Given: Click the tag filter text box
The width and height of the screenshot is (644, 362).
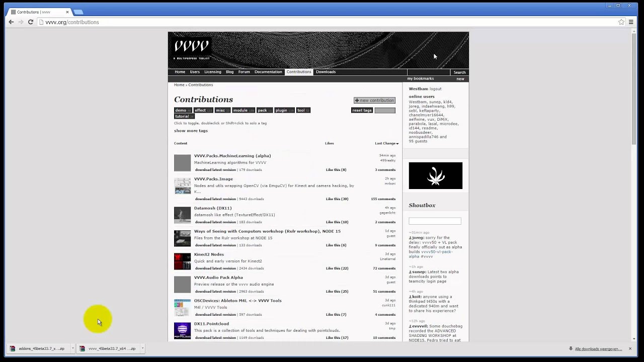Looking at the screenshot, I should [x=385, y=110].
